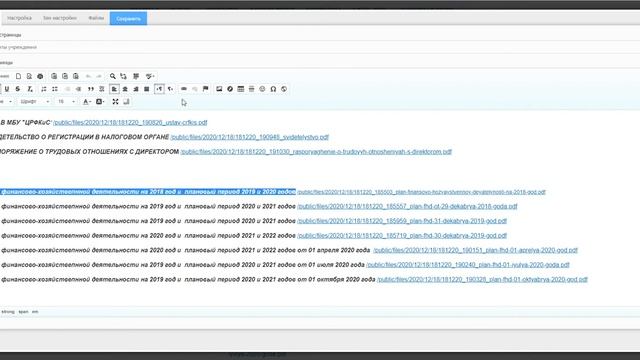Create a Div container
640x360 pixels.
click(102, 89)
